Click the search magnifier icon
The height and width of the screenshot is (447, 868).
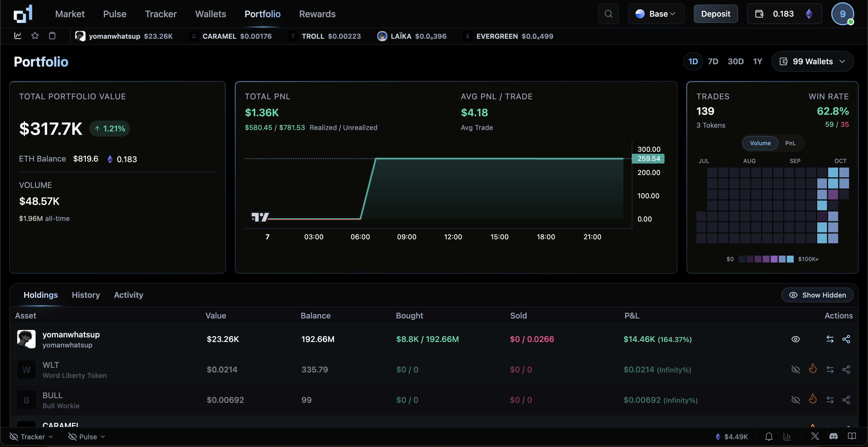pos(608,14)
